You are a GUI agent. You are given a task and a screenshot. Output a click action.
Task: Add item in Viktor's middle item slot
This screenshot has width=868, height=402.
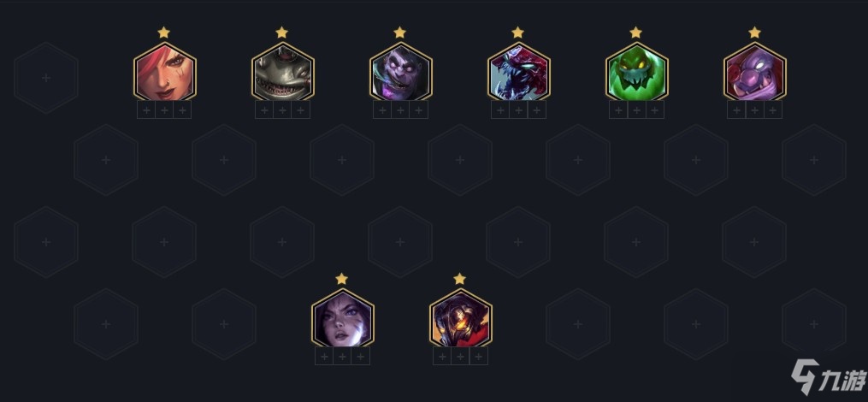(x=460, y=356)
